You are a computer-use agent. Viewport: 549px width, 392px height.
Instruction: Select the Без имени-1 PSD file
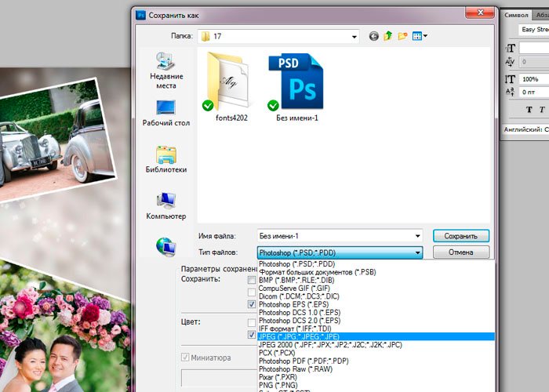pyautogui.click(x=296, y=86)
